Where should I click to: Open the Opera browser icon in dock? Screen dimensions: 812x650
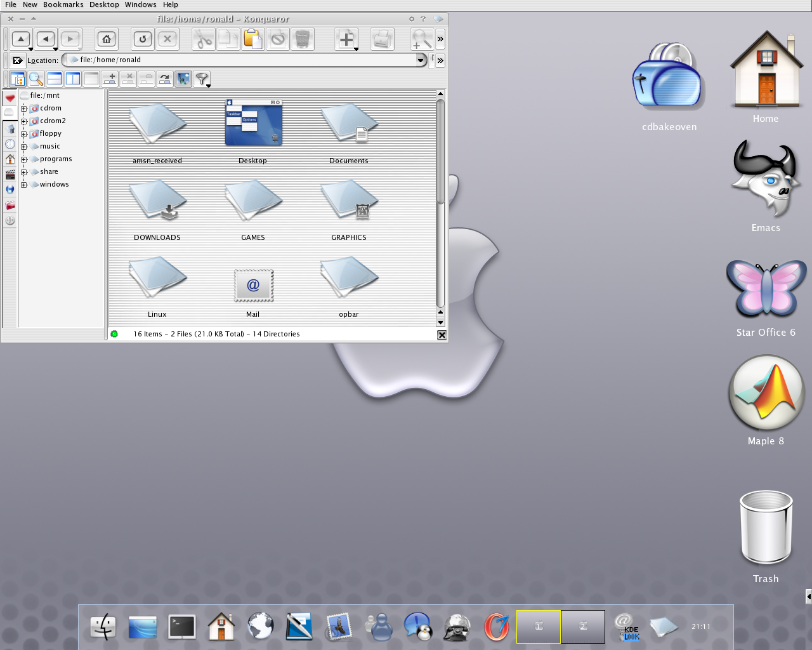[x=497, y=627]
